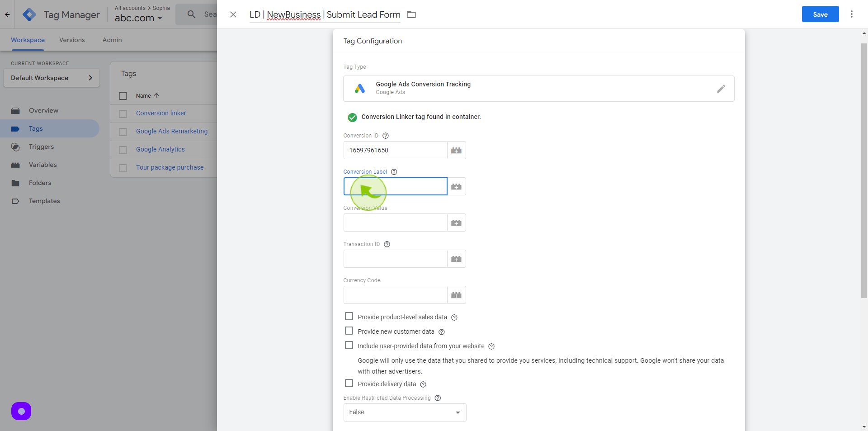Screen dimensions: 868x431
Task: Close the tag editor with X icon
Action: pos(233,14)
